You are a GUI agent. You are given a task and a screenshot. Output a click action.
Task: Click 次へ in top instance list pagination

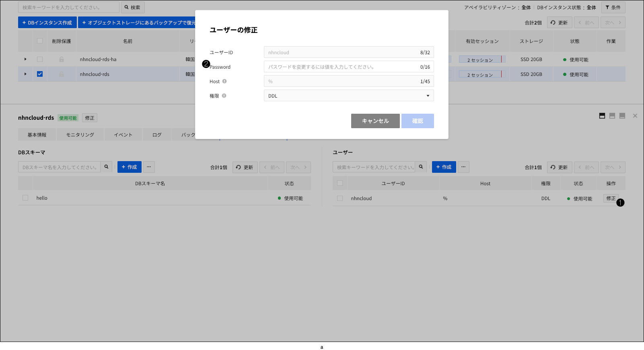(613, 23)
